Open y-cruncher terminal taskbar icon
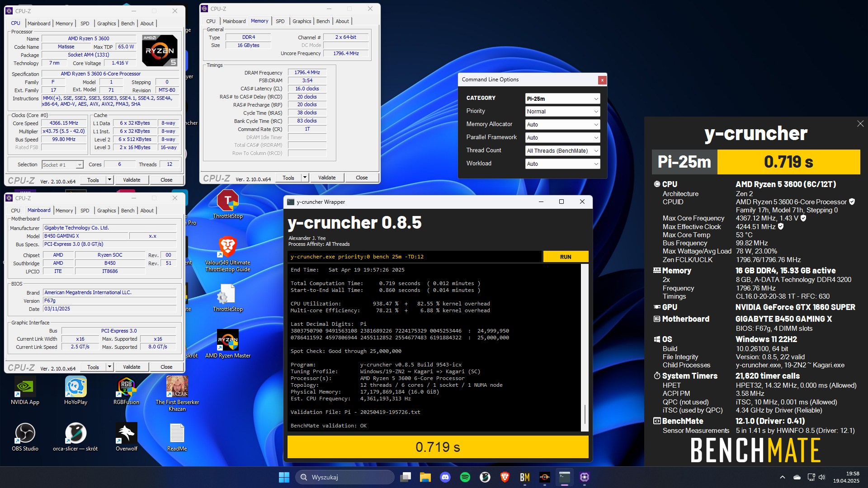This screenshot has width=868, height=488. (x=565, y=477)
